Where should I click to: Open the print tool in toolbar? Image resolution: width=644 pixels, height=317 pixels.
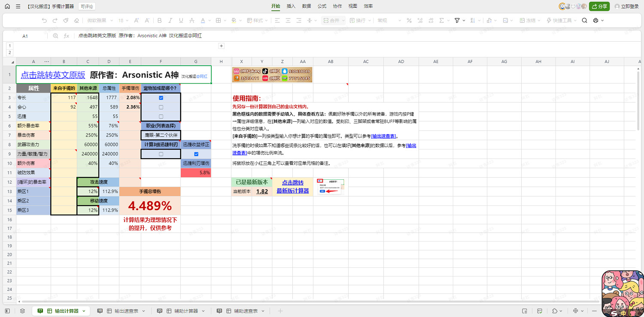(595, 20)
